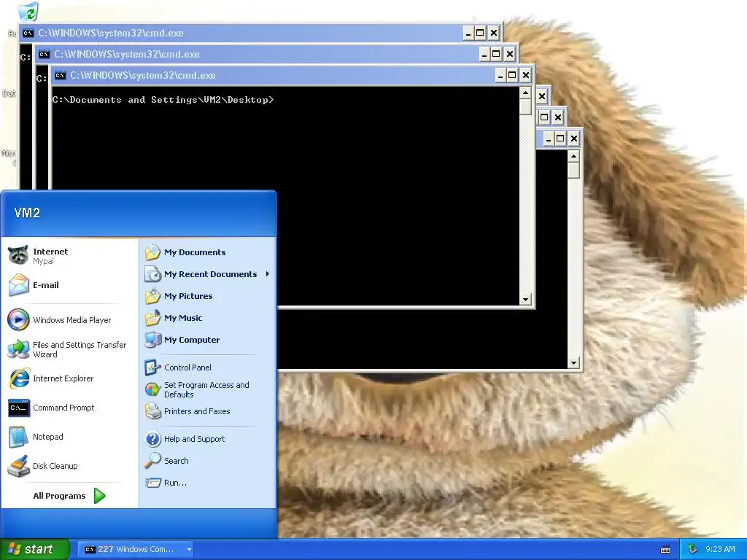Open Control Panel icon
The height and width of the screenshot is (560, 747).
(x=152, y=367)
